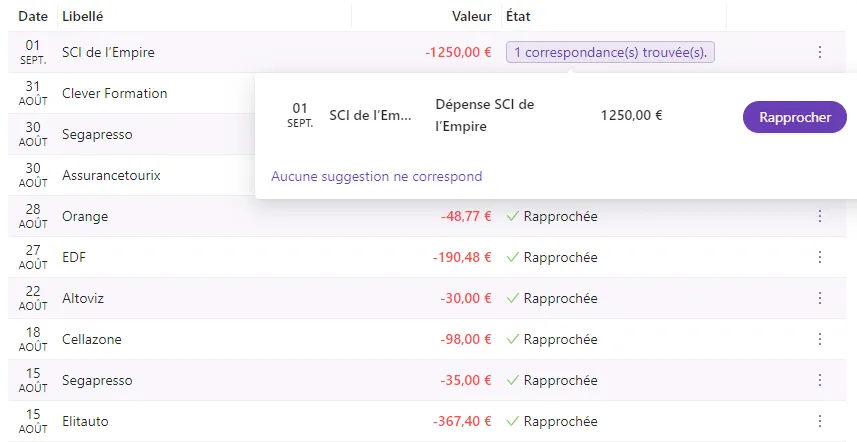The width and height of the screenshot is (857, 442).
Task: Toggle the '1 correspondance(s) trouvée(s).' badge
Action: 610,52
